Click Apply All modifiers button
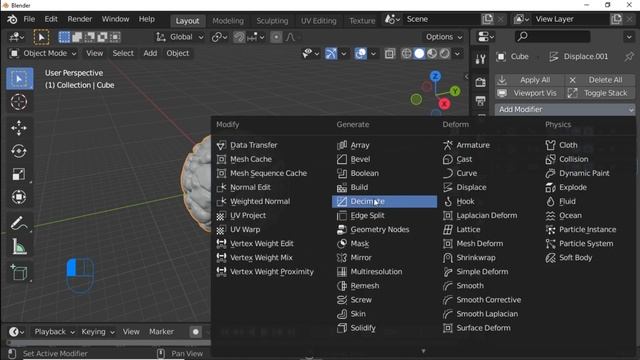The width and height of the screenshot is (640, 360). [x=529, y=80]
